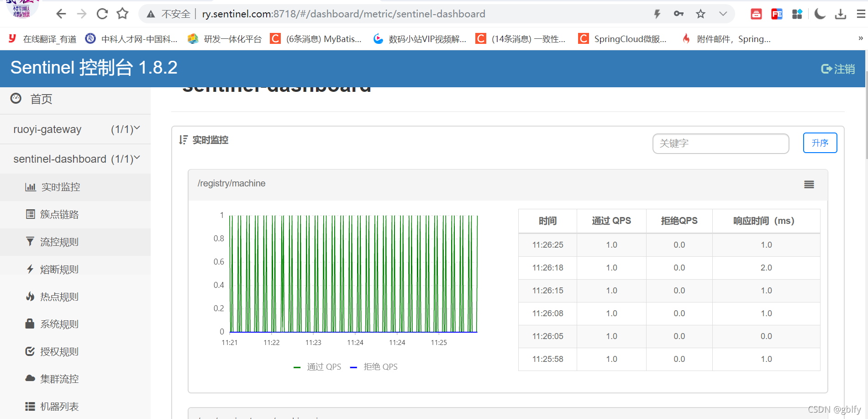Open 授权规则 menu item
Screen dimensions: 868x419
coord(75,352)
